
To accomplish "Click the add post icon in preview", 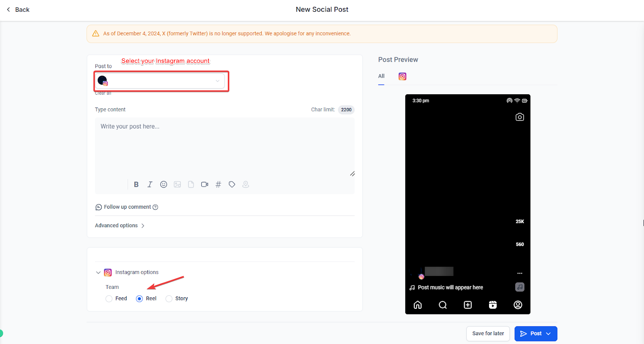I will pyautogui.click(x=468, y=305).
